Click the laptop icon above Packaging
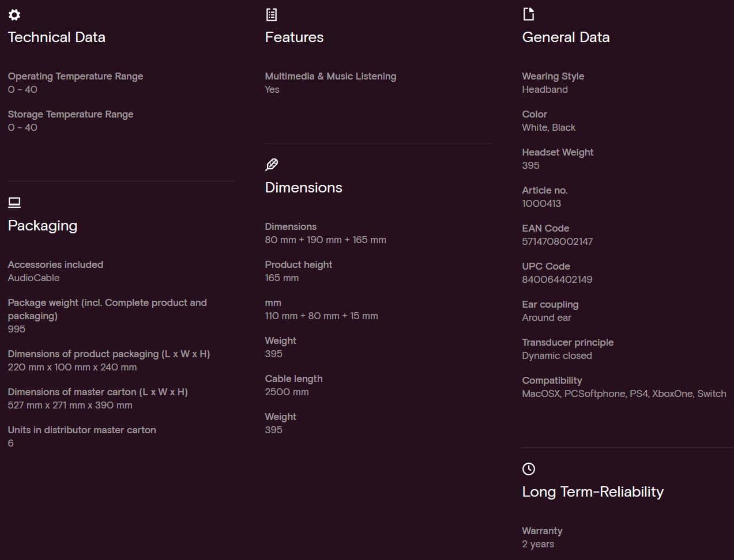The image size is (734, 560). [x=14, y=202]
